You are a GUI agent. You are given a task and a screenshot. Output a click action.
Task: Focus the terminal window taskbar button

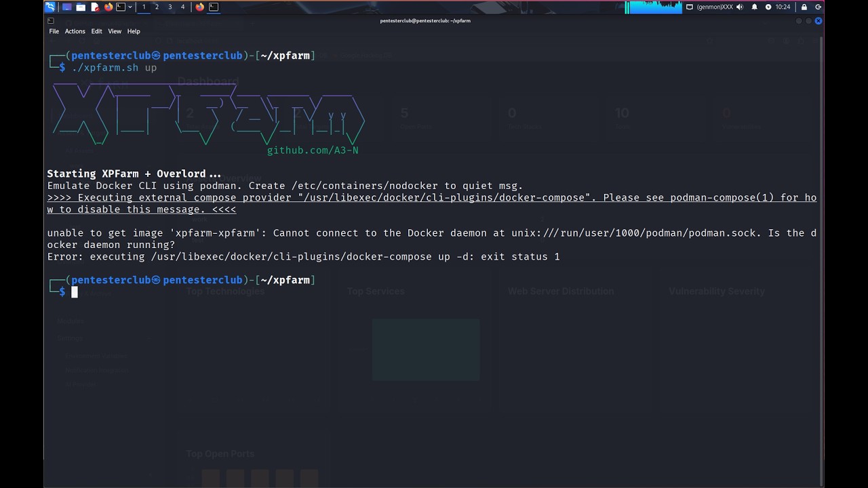[x=214, y=7]
